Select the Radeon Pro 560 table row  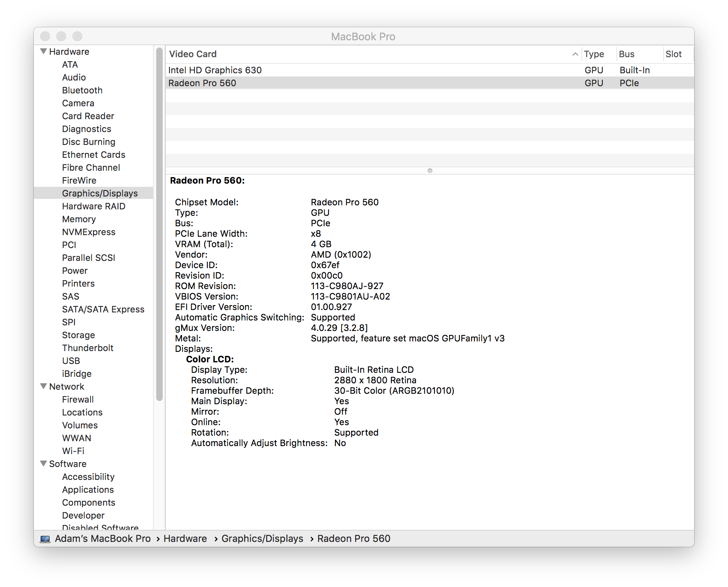[430, 83]
